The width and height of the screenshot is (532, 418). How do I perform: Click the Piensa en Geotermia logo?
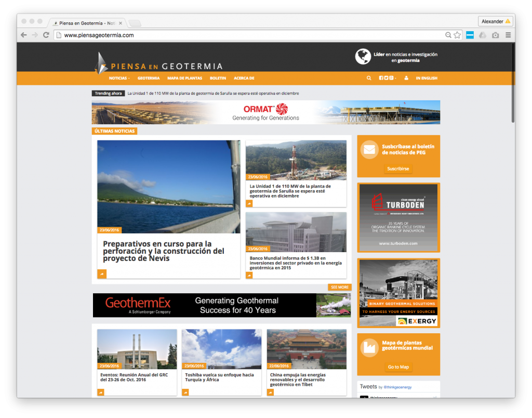coord(159,63)
